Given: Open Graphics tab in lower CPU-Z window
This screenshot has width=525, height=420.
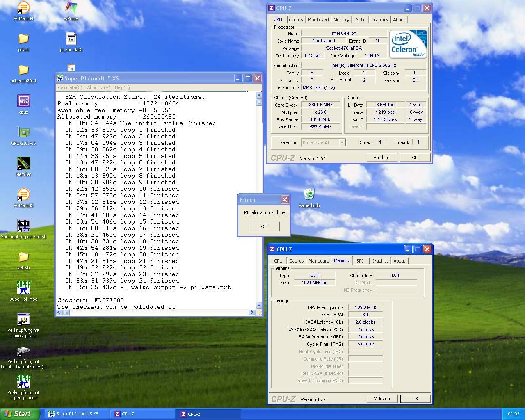Looking at the screenshot, I should pos(380,261).
